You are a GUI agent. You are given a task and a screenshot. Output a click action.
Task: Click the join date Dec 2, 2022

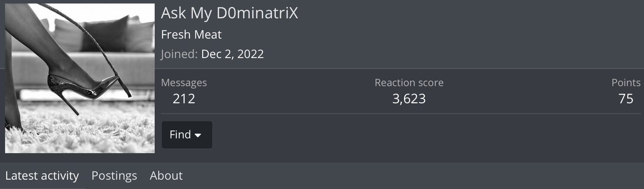tap(232, 54)
